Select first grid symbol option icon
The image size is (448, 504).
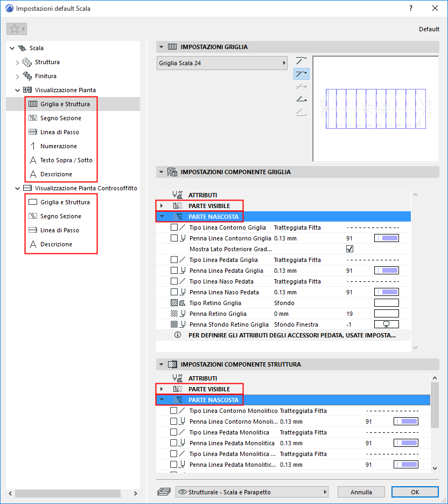pyautogui.click(x=301, y=60)
